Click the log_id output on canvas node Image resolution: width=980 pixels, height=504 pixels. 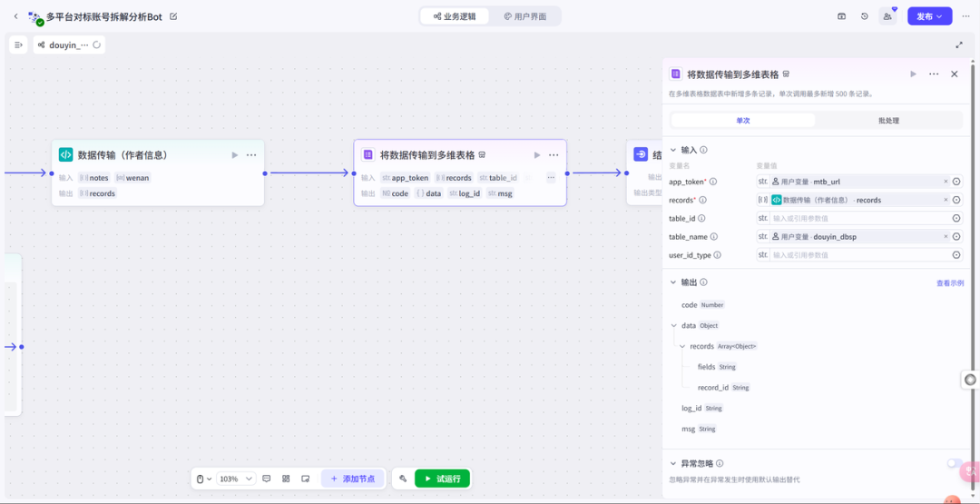[465, 193]
